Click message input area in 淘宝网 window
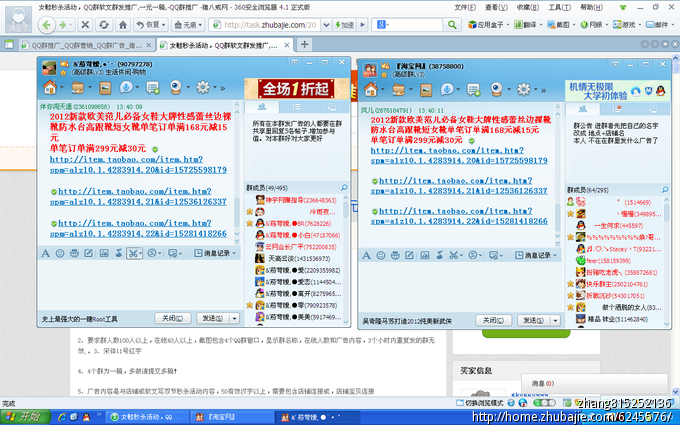 click(x=460, y=286)
